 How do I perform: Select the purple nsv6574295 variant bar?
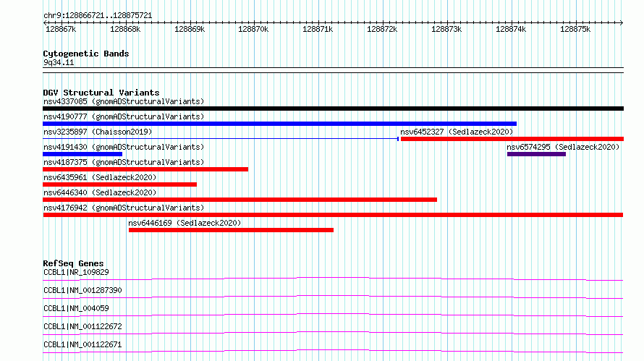pyautogui.click(x=536, y=154)
